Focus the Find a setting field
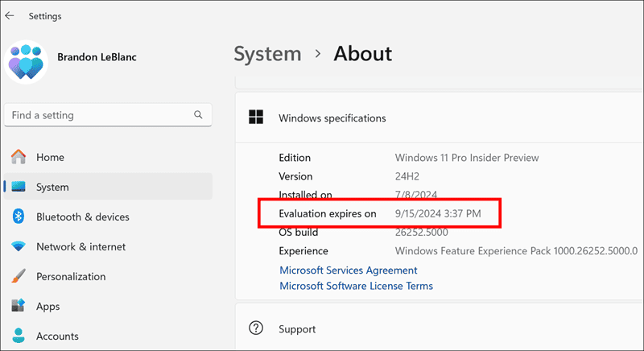644x351 pixels. [x=108, y=115]
